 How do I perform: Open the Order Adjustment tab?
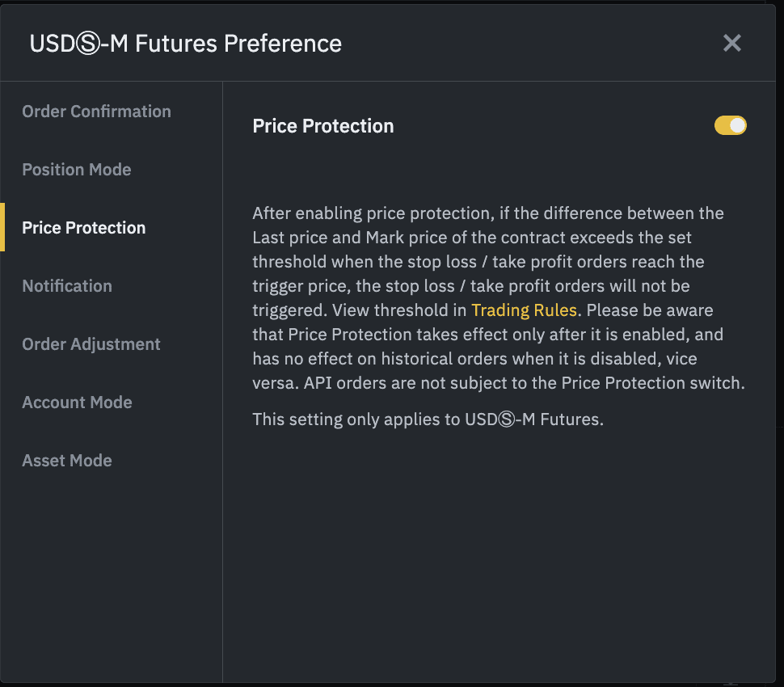[91, 344]
